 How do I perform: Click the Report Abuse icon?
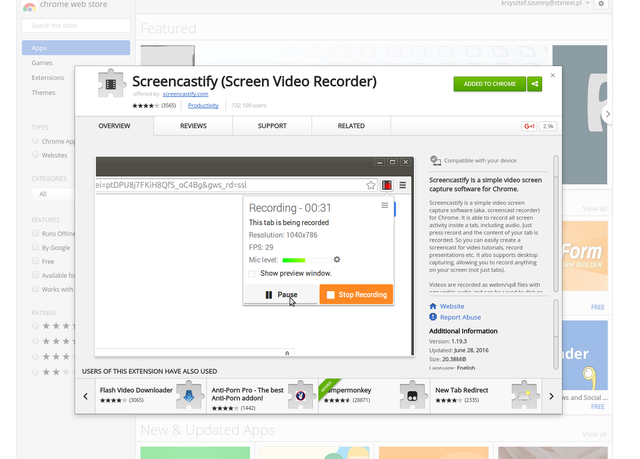point(433,317)
